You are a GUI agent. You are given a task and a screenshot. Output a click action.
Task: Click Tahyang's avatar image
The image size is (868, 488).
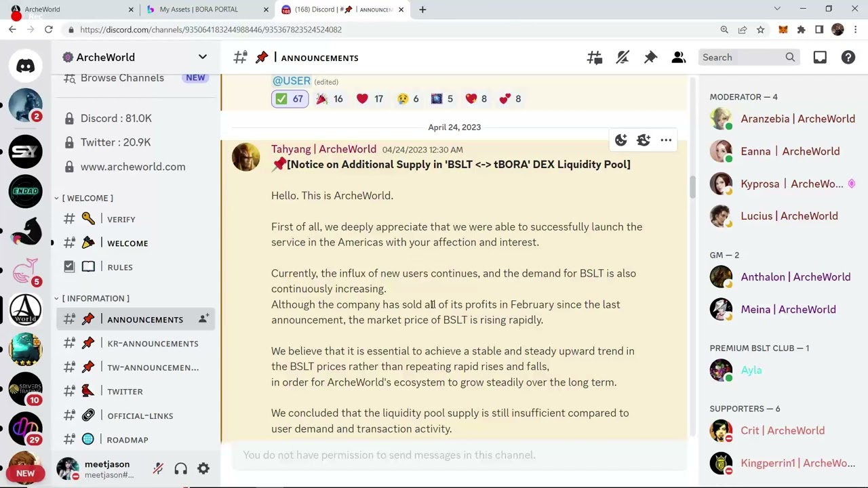[245, 157]
